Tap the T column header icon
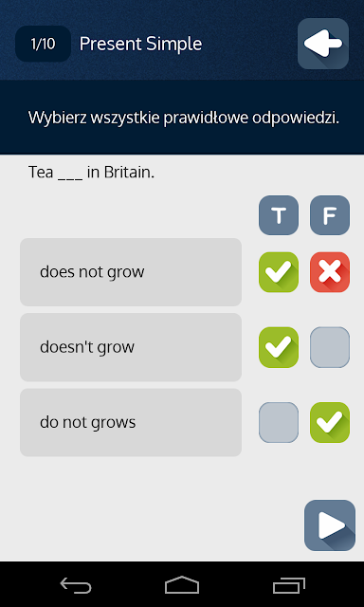Screen dimensions: 364x607 (279, 215)
